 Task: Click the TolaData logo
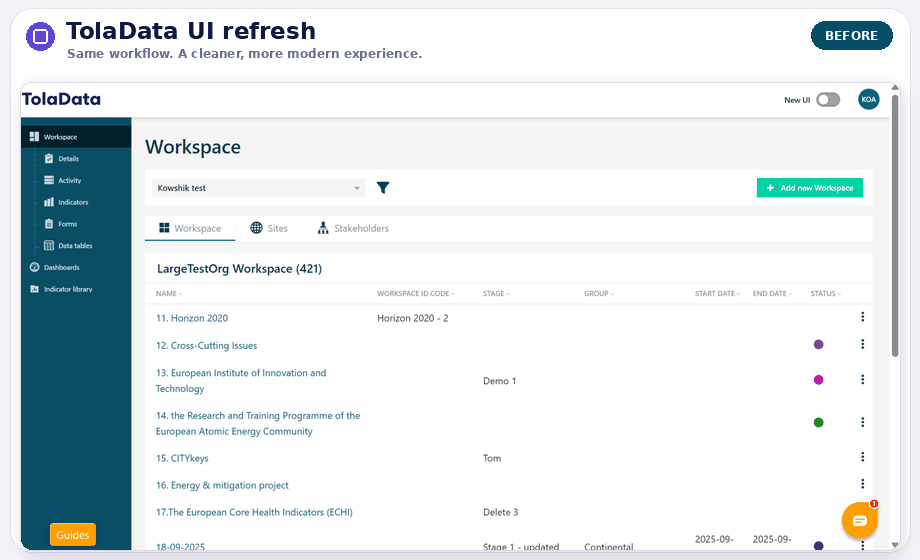click(x=62, y=99)
